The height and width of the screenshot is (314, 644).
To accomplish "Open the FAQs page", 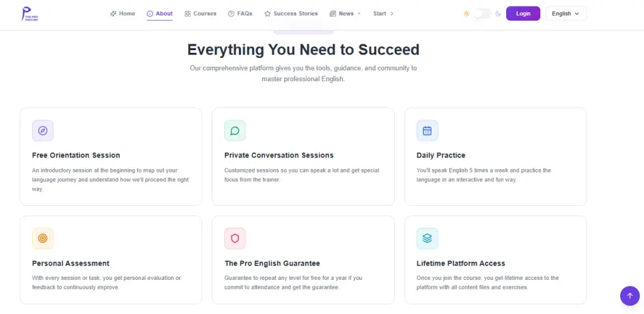I will tap(240, 14).
